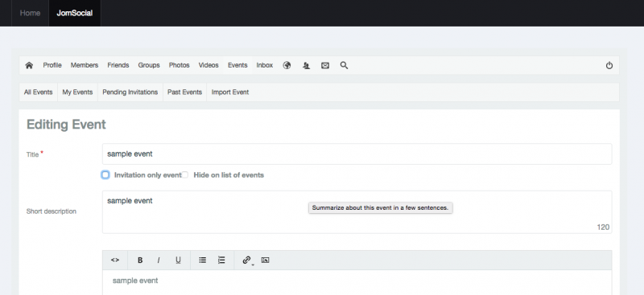Image resolution: width=644 pixels, height=295 pixels.
Task: Check Hide on list of events
Action: pyautogui.click(x=185, y=174)
